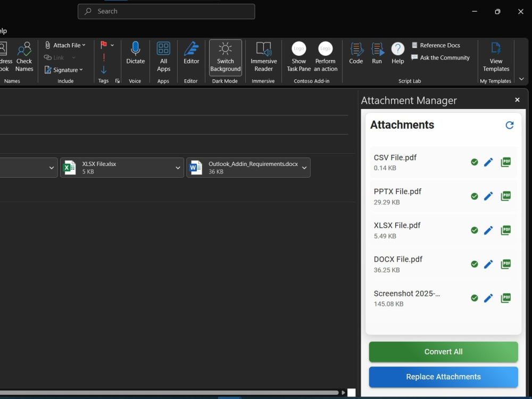Click green check for CSV File.pdf

[x=475, y=162]
